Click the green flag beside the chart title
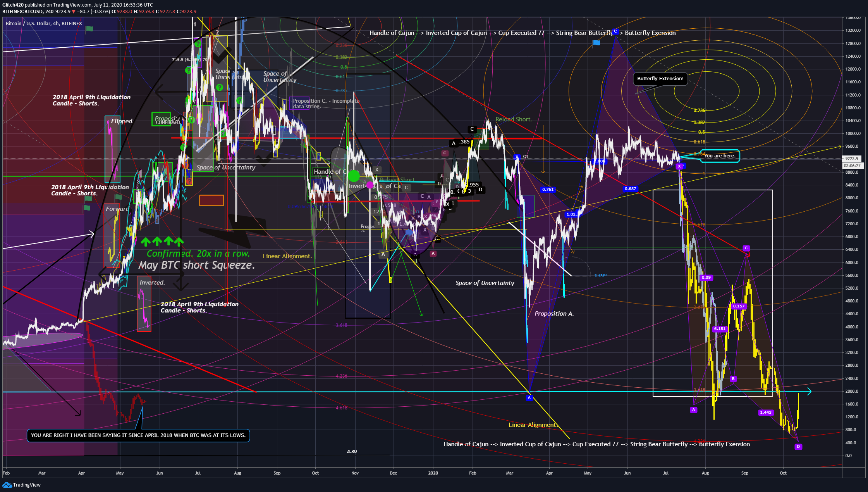The height and width of the screenshot is (492, 868). tap(89, 29)
